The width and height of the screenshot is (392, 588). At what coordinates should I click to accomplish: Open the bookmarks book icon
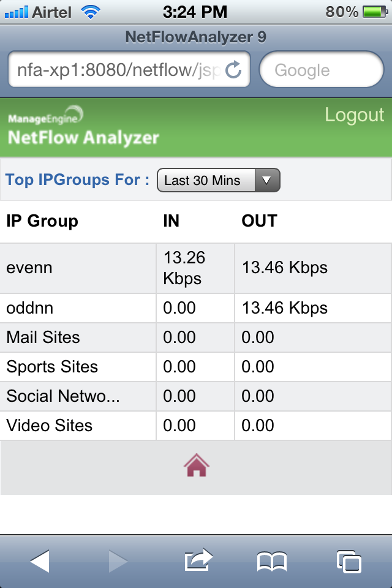[x=272, y=562]
